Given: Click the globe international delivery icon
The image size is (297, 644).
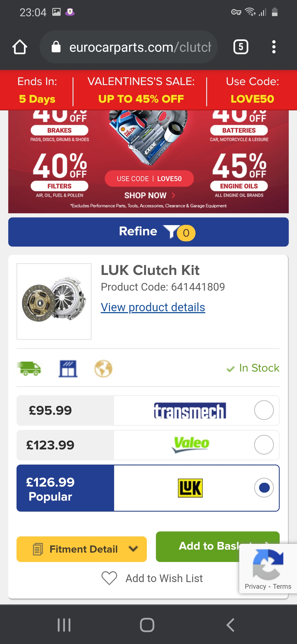Looking at the screenshot, I should pos(103,369).
